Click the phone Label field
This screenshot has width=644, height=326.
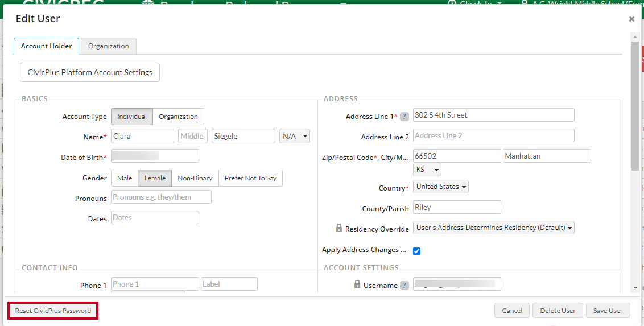tap(229, 284)
